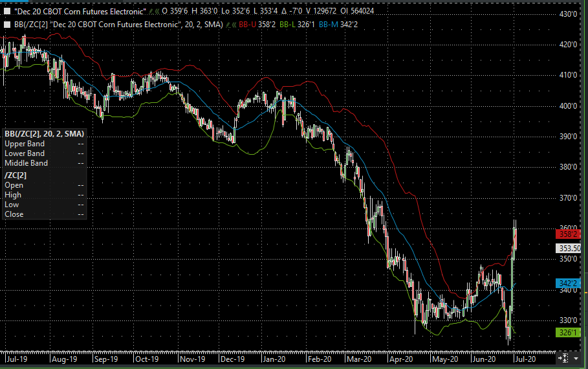Click the Middle Band row in the info box
588x369 pixels.
tap(44, 163)
